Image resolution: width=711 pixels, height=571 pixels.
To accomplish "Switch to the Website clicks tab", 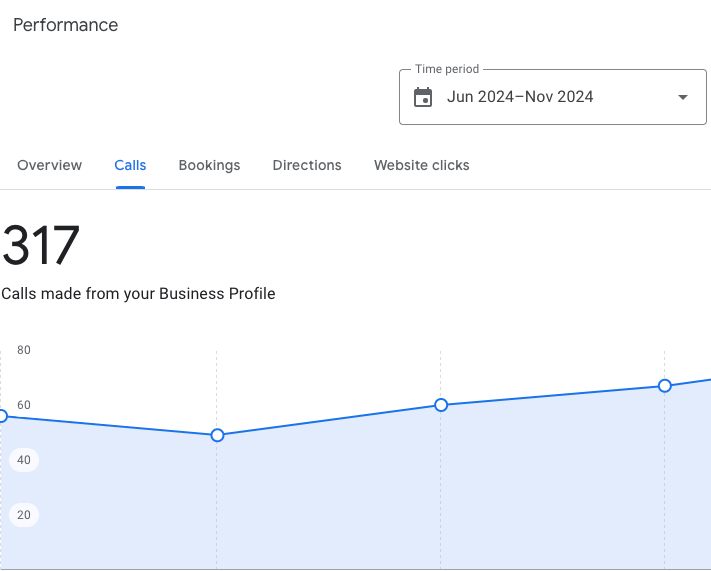I will (x=421, y=165).
